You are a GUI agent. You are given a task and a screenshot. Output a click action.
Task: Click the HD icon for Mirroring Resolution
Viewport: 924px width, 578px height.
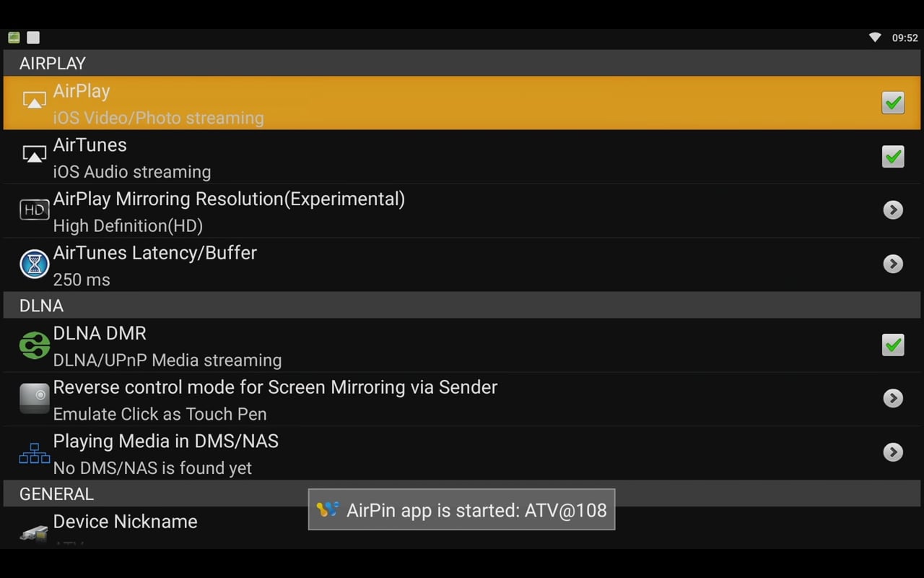[34, 210]
